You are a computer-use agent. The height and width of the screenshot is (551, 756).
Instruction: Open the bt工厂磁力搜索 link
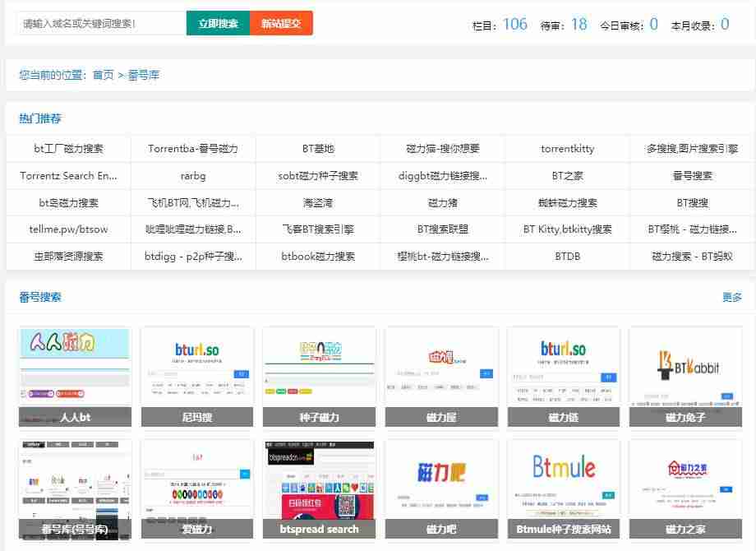(68, 149)
